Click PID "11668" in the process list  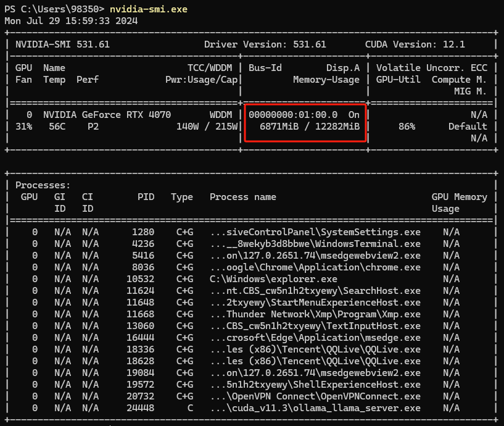pos(141,314)
